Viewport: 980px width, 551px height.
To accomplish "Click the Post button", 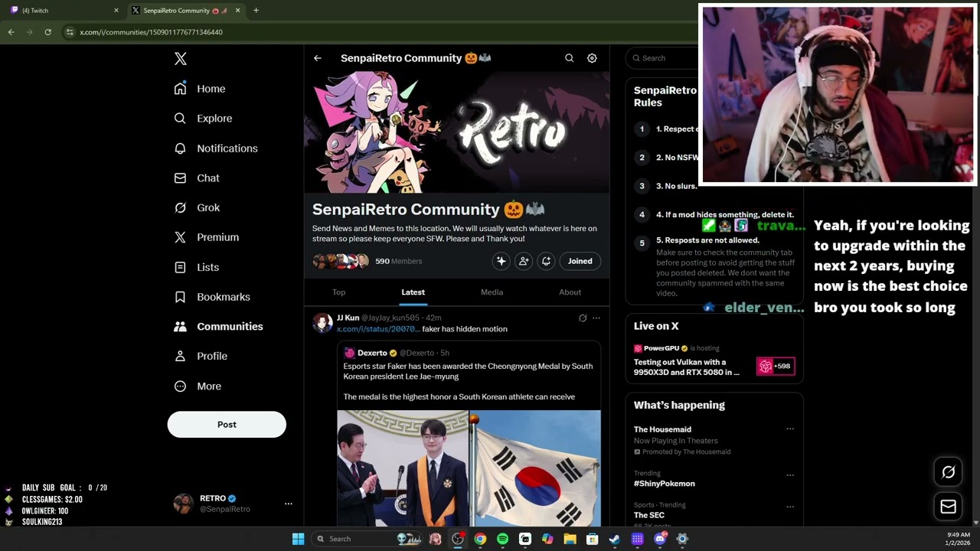I will [227, 425].
